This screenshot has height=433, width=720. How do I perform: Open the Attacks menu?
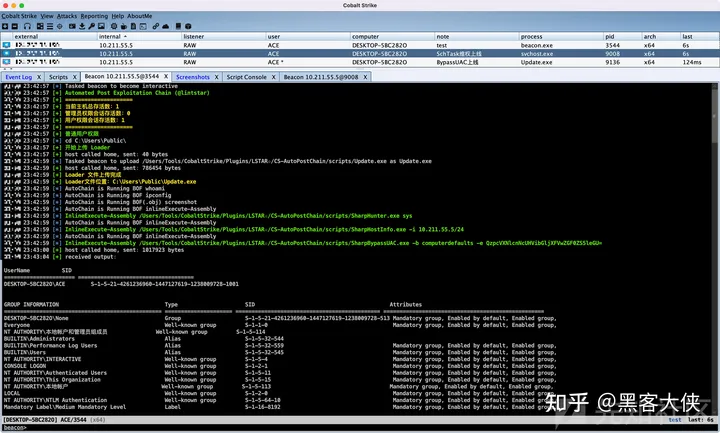[67, 16]
